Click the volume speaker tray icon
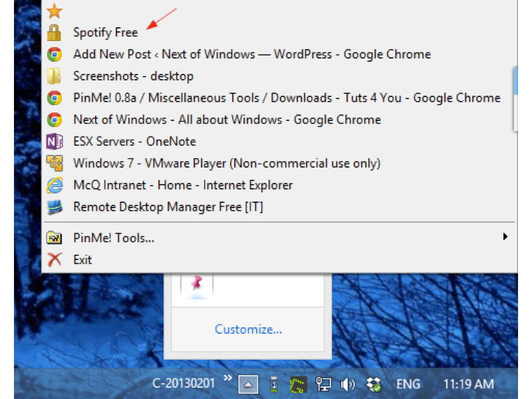532x399 pixels. (x=347, y=384)
